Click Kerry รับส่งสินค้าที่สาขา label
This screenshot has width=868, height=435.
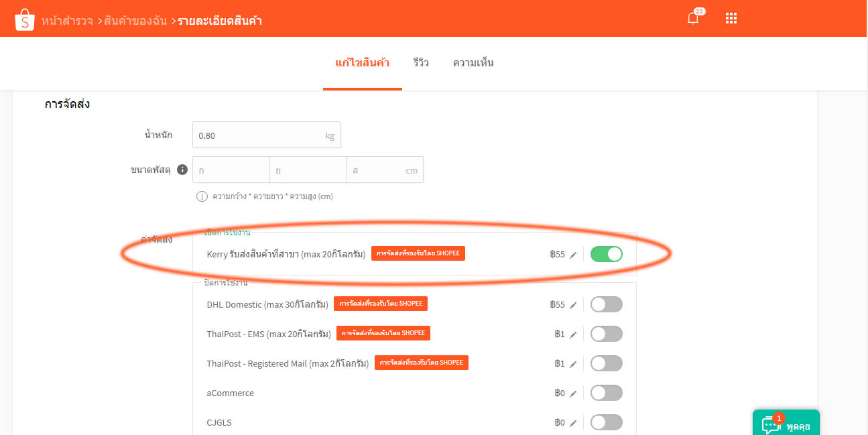pyautogui.click(x=286, y=254)
